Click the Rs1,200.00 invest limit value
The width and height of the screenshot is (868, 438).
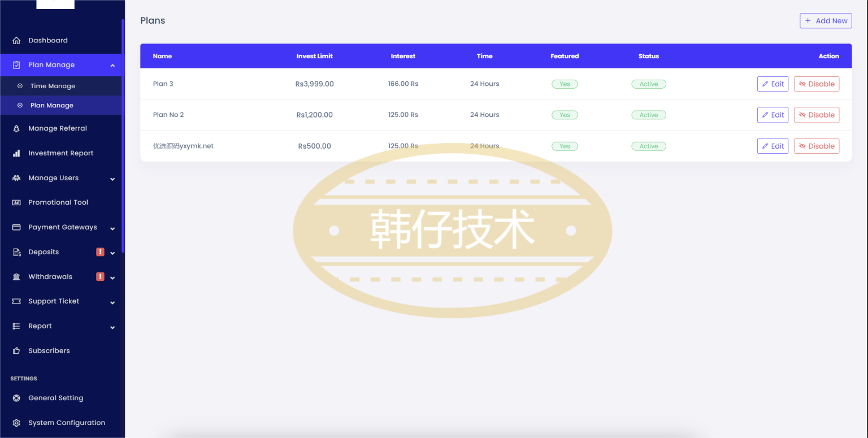[x=315, y=115]
